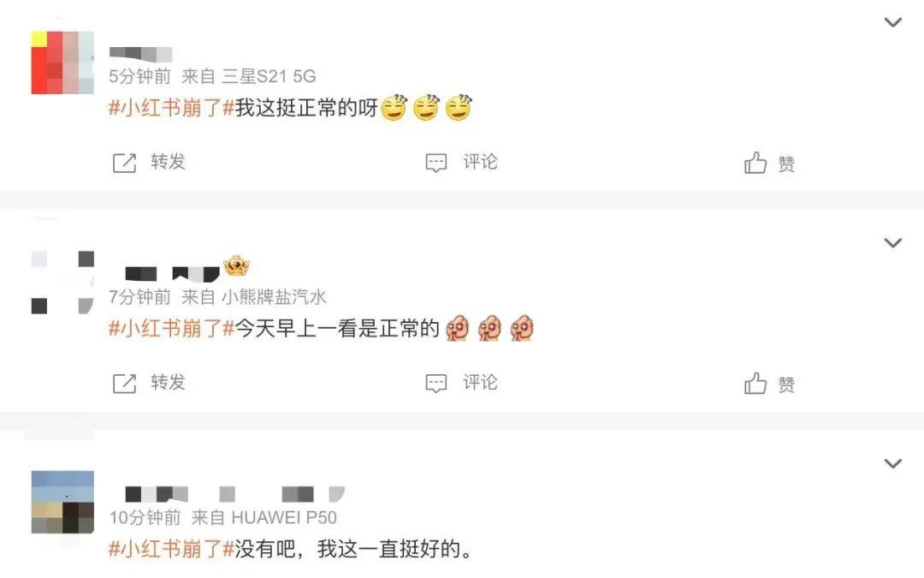Open chevron menu on the 7分钟前 post
The width and height of the screenshot is (924, 578).
coord(893,243)
